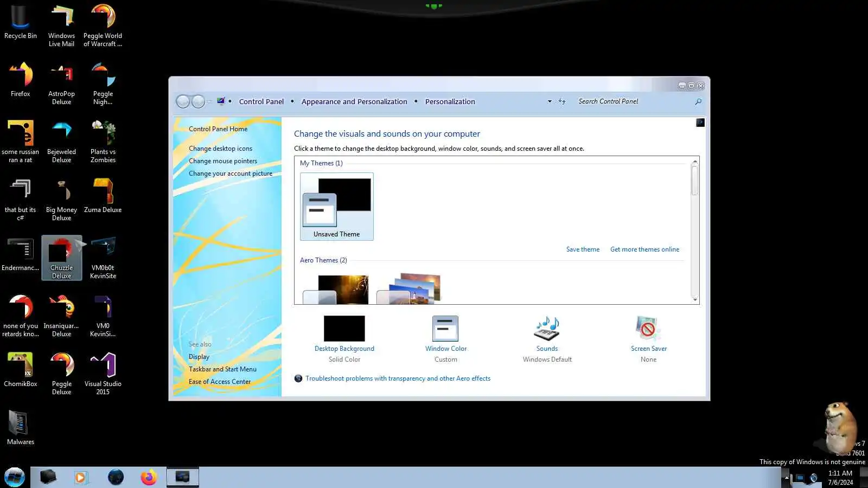Troubleshoot transparency and Aero effects link
The image size is (868, 488).
[398, 378]
